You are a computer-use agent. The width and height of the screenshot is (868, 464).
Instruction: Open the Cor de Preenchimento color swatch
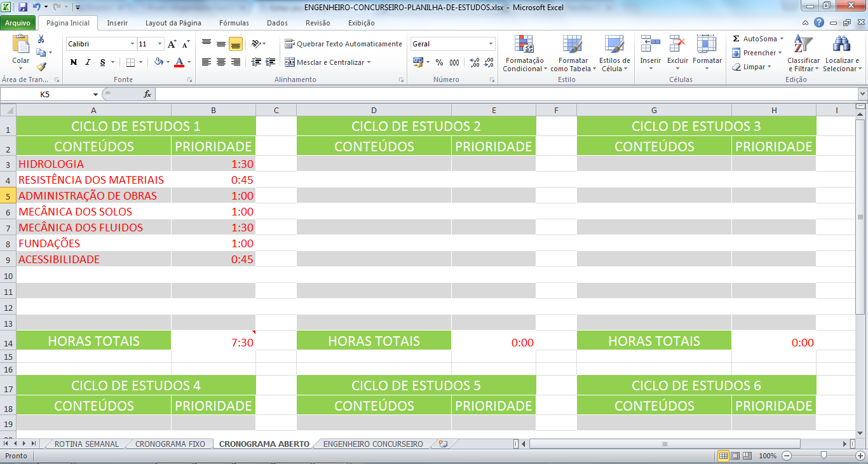(159, 62)
